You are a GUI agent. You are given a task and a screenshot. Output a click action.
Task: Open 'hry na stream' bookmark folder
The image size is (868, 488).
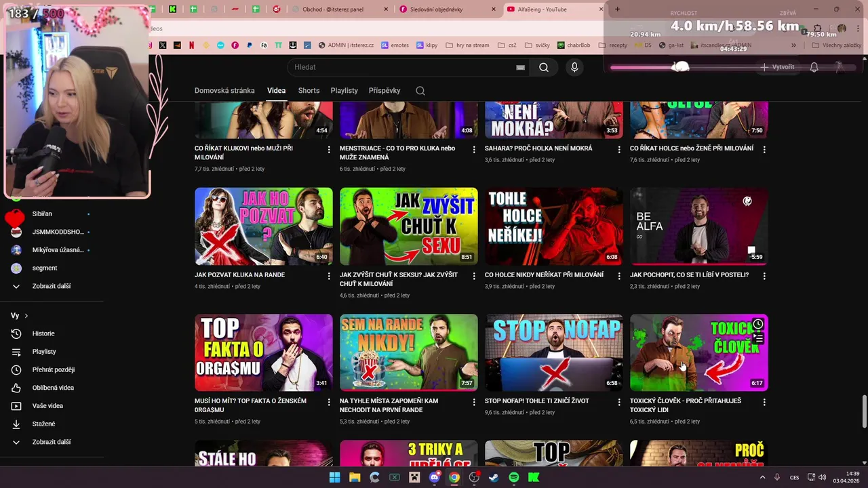pyautogui.click(x=467, y=45)
